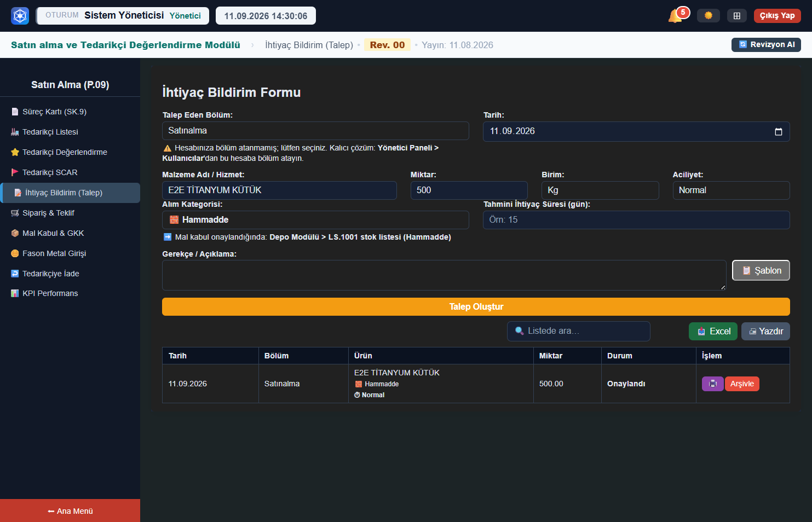Viewport: 812px width, 522px height.
Task: Export the list with Excel button
Action: (713, 331)
